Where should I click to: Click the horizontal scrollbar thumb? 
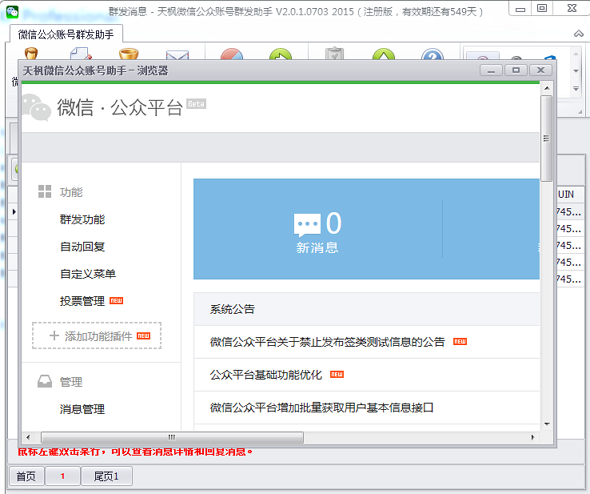click(x=172, y=437)
